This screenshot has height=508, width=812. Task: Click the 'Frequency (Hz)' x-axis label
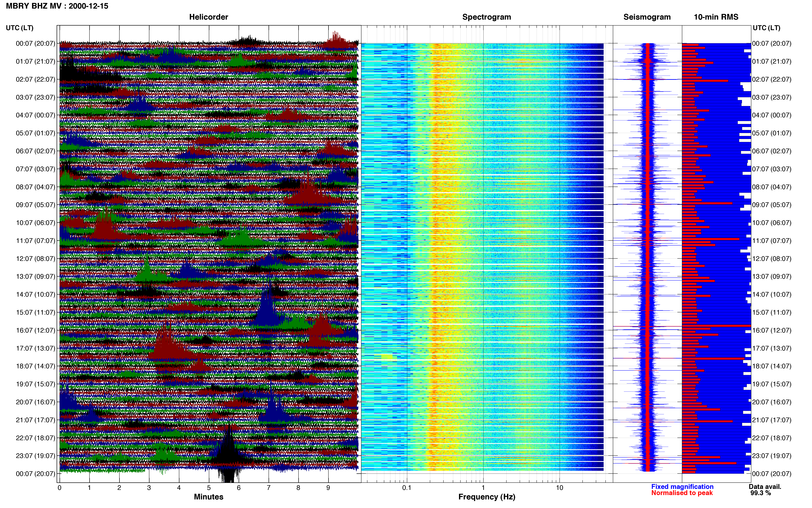point(487,497)
